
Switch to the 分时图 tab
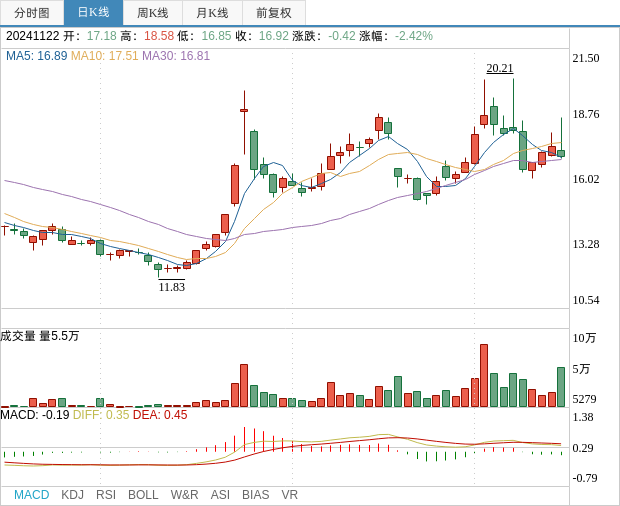32,13
